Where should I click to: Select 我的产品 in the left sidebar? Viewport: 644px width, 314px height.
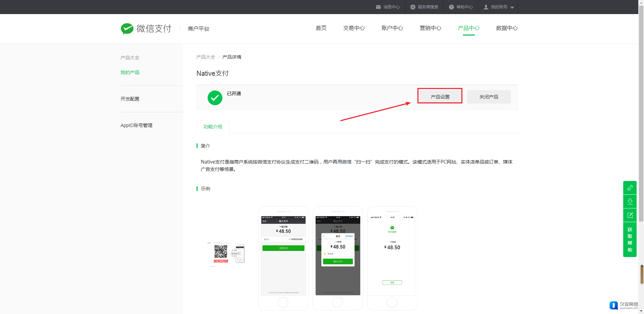(x=130, y=72)
